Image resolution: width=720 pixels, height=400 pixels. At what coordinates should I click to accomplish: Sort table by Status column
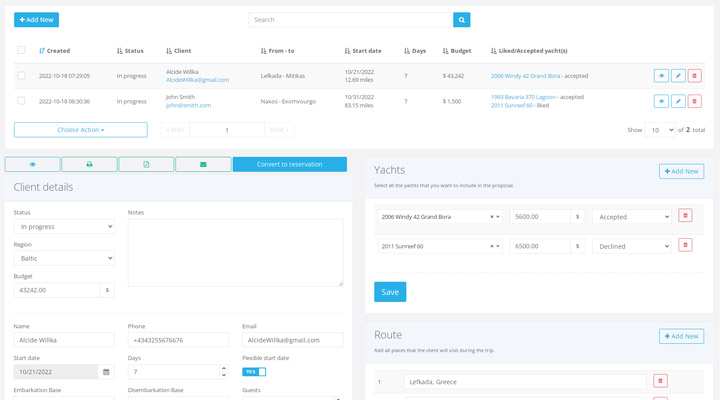[130, 51]
